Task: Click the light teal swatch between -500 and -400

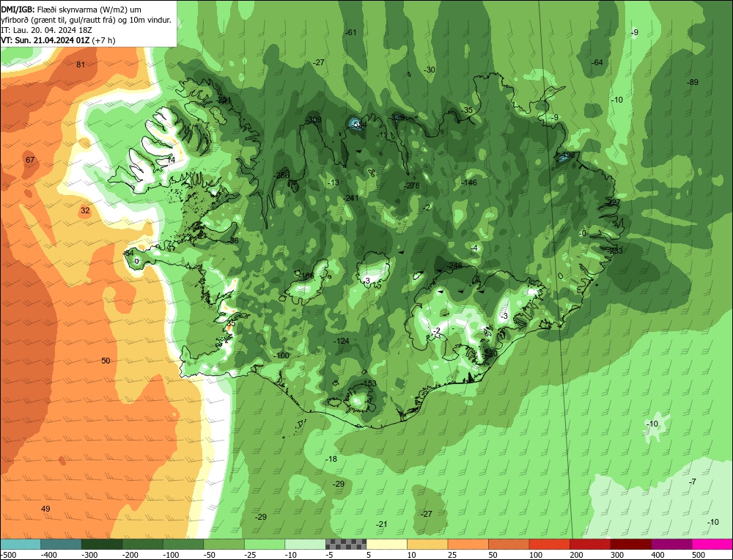Action: pyautogui.click(x=21, y=545)
